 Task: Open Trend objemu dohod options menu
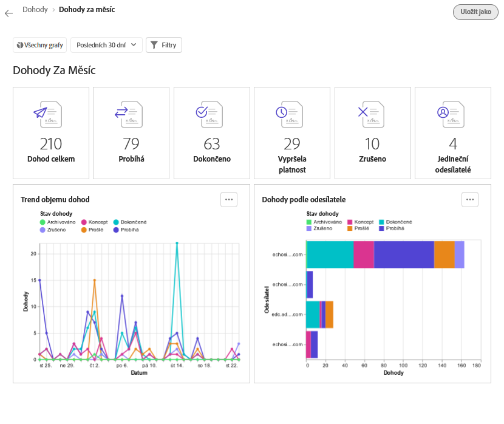[229, 199]
